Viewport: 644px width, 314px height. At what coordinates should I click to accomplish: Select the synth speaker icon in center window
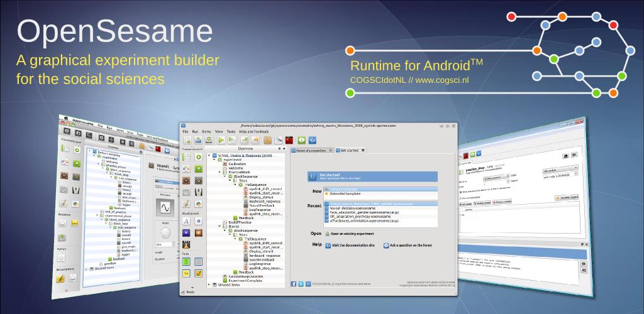point(198,180)
